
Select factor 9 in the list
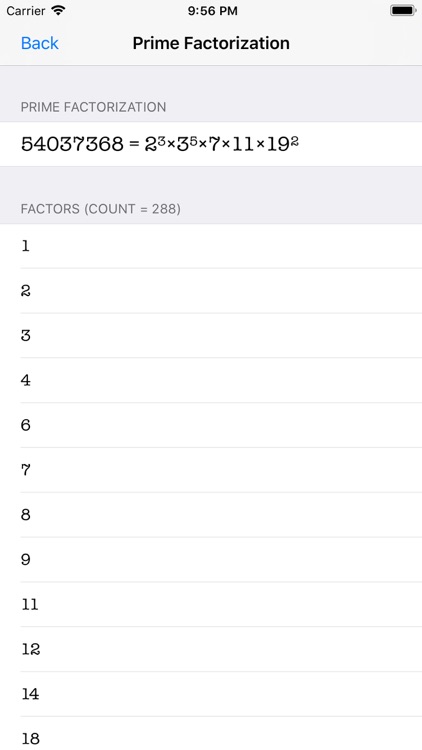pos(211,560)
